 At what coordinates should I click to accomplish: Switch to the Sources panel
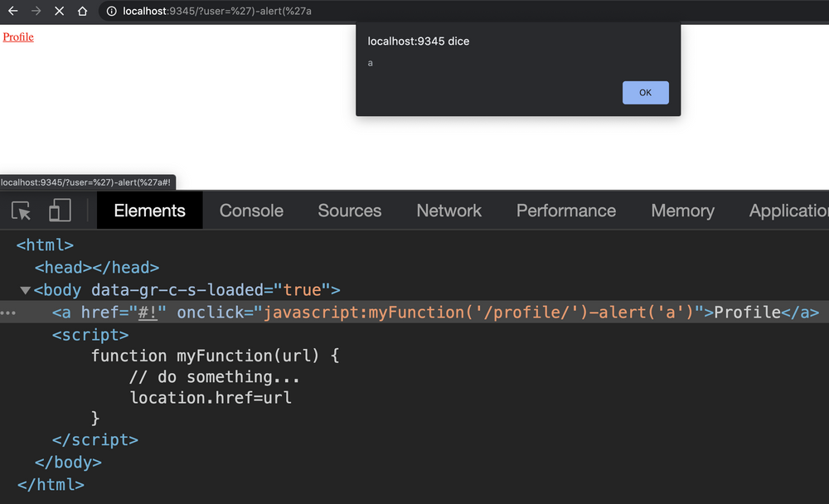pyautogui.click(x=349, y=211)
